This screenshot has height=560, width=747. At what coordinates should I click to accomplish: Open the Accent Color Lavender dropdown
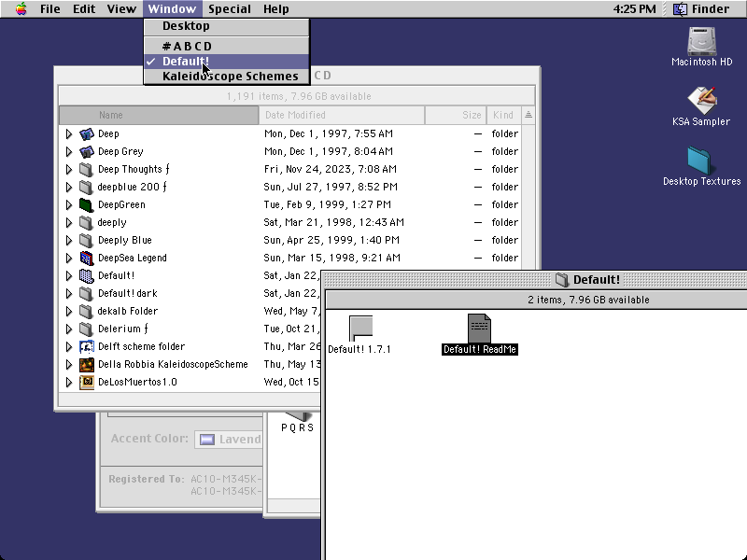[x=229, y=439]
